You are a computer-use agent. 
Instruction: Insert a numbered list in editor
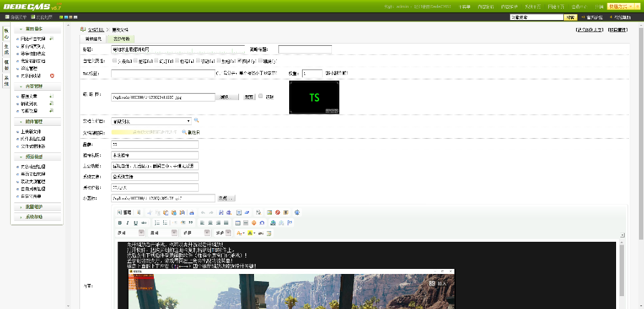click(157, 223)
